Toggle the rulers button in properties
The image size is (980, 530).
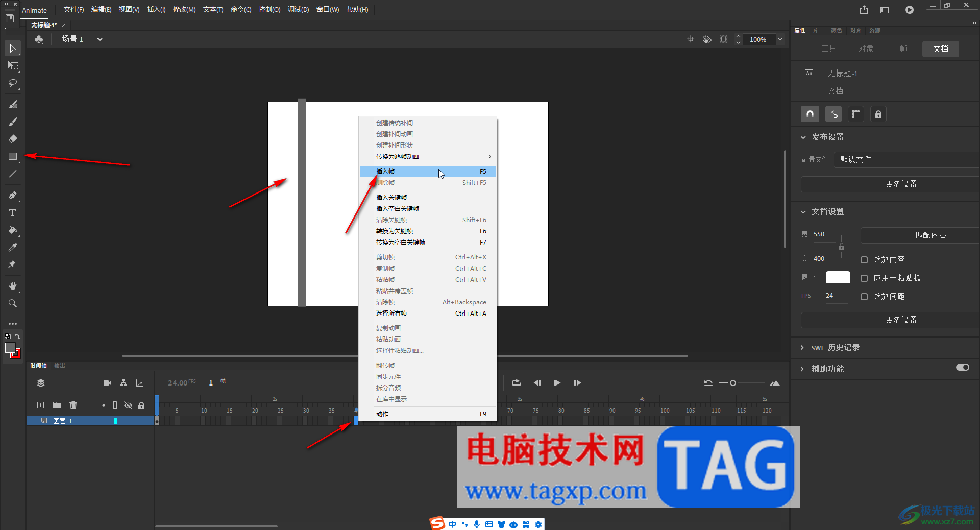click(856, 114)
